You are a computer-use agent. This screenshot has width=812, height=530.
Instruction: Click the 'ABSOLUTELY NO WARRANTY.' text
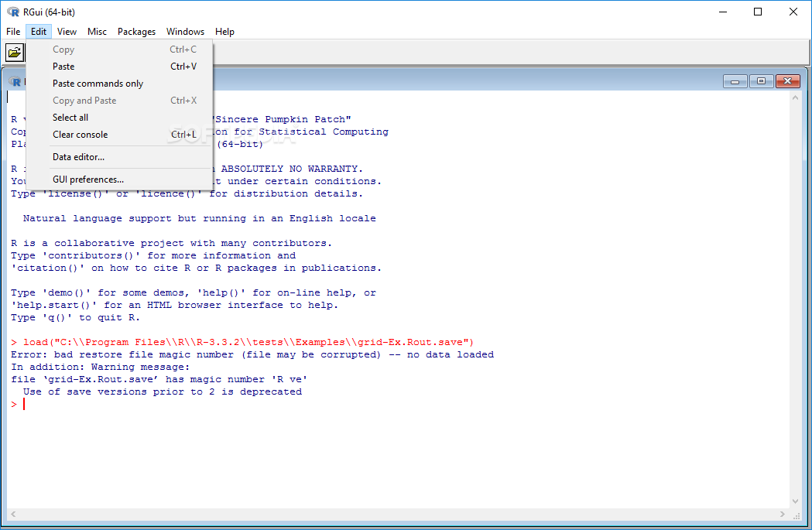[292, 169]
